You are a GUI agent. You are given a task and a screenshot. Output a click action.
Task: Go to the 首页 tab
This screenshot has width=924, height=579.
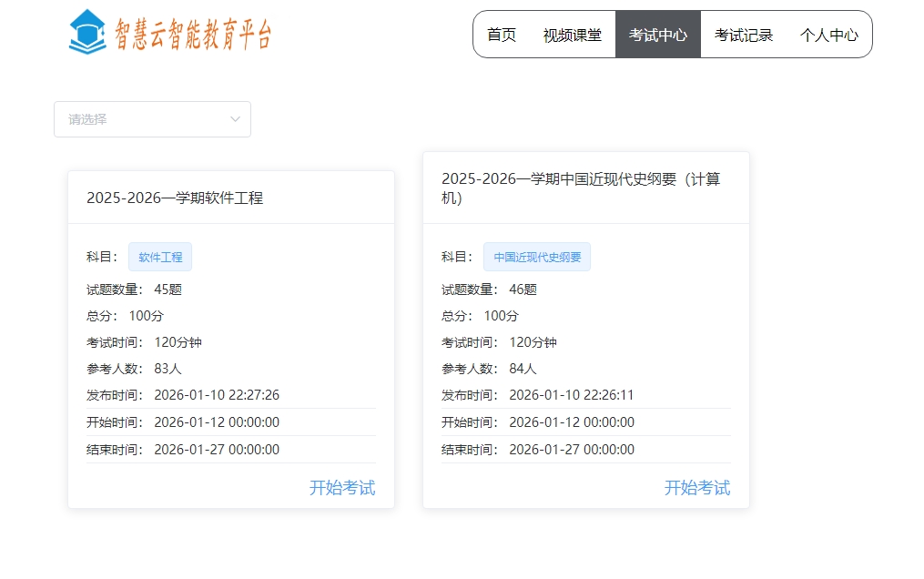click(x=502, y=35)
